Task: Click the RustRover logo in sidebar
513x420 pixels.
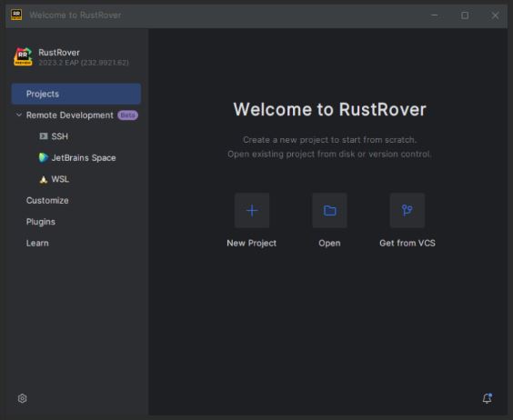Action: coord(23,56)
